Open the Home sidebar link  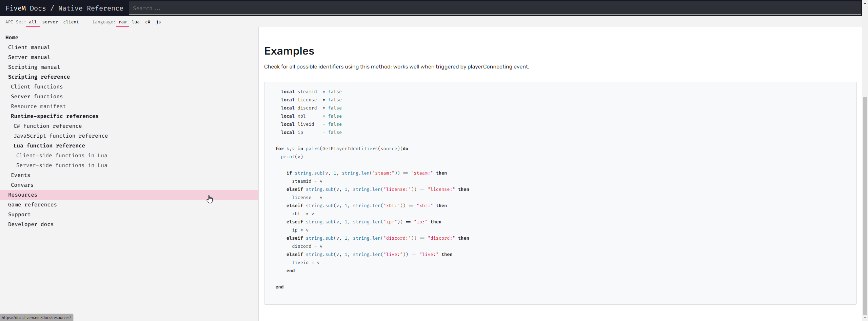pos(12,38)
